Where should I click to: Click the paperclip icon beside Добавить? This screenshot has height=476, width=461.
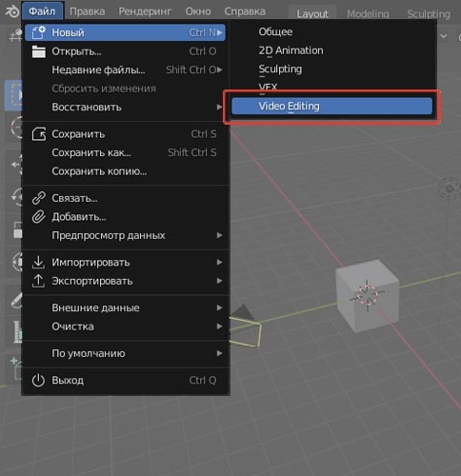pos(39,217)
